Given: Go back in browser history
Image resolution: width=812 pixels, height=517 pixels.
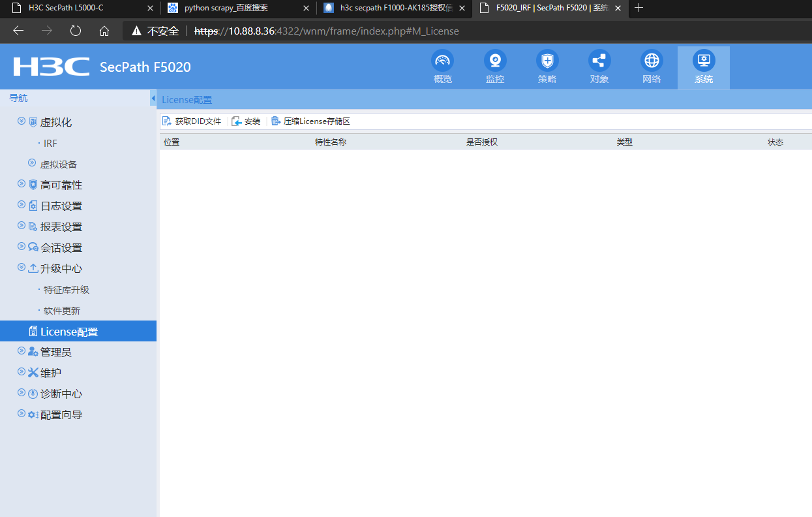Looking at the screenshot, I should (18, 31).
